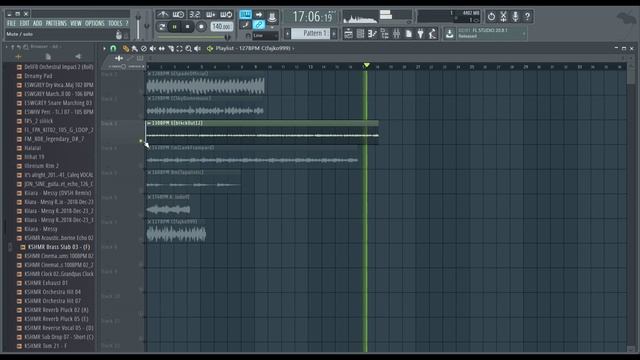Toggle the 3.2 countdown before recording

click(x=195, y=15)
